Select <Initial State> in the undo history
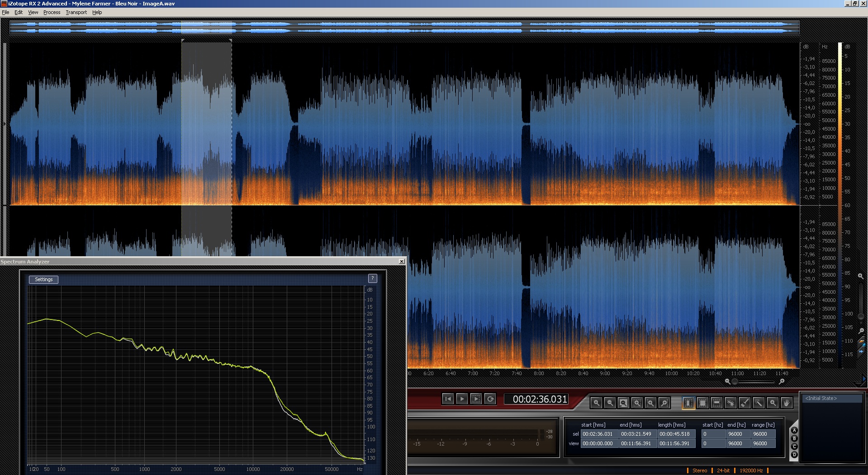The width and height of the screenshot is (868, 475). [832, 398]
